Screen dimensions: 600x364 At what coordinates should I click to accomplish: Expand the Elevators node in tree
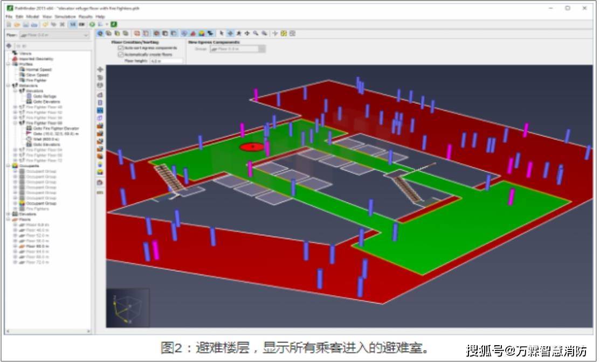pyautogui.click(x=9, y=214)
